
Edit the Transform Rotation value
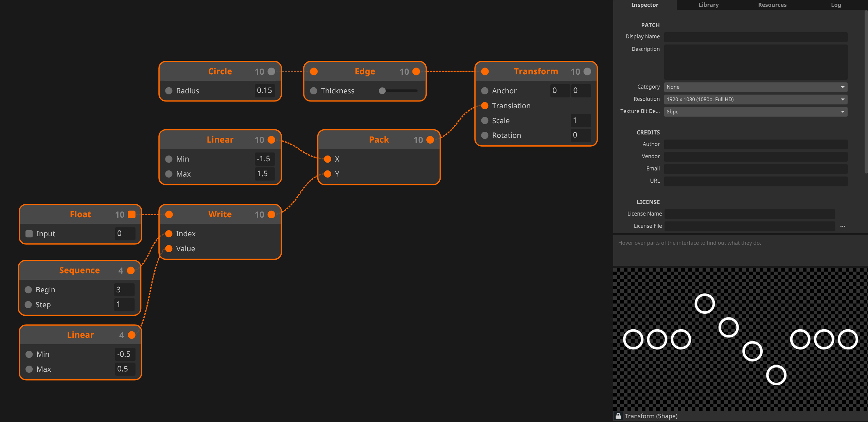[581, 135]
